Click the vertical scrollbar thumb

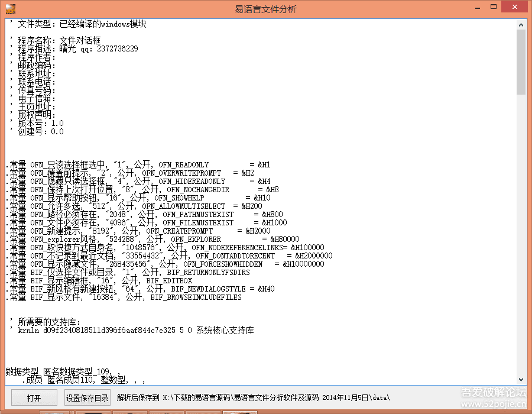(521, 62)
